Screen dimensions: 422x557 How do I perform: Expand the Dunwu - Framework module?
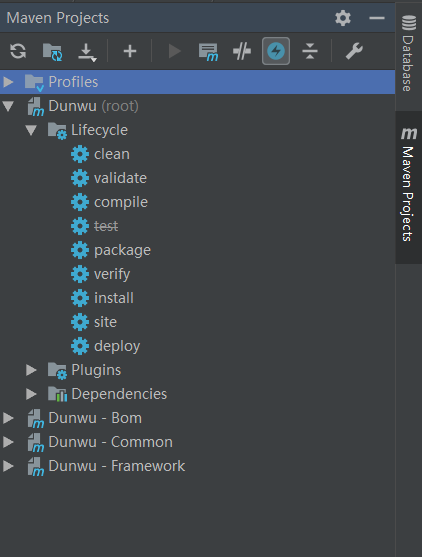coord(8,466)
